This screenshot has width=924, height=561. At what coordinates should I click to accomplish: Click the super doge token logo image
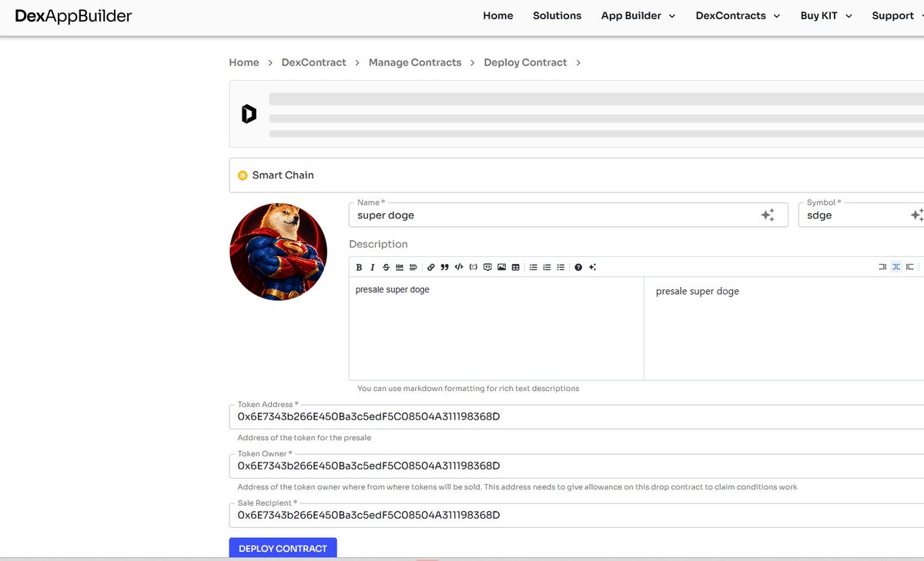pyautogui.click(x=278, y=252)
